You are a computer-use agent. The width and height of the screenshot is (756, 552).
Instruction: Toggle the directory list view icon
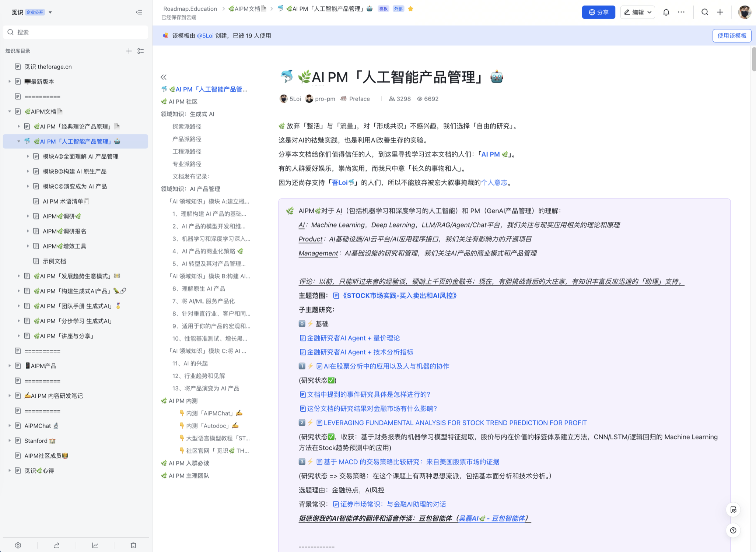[141, 51]
